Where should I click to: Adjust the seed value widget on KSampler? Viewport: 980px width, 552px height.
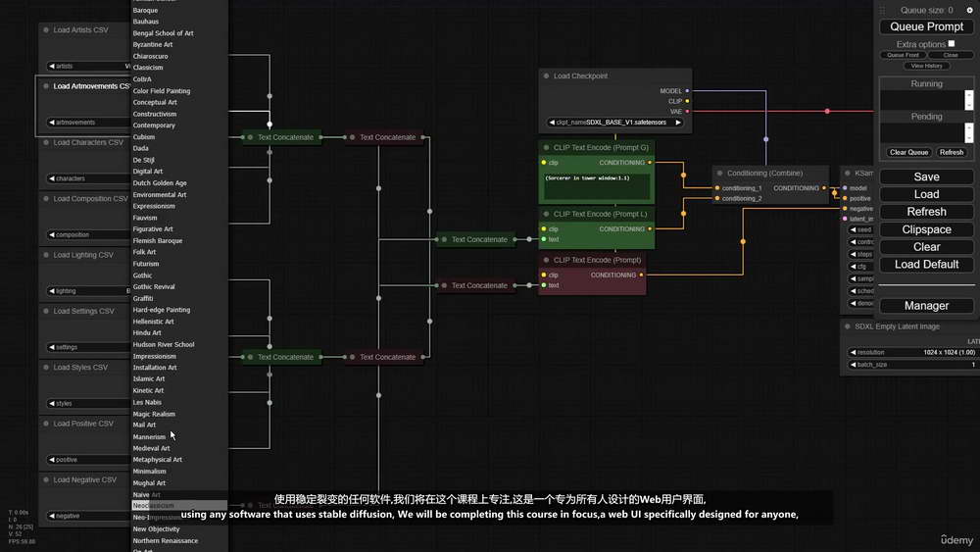coord(861,230)
